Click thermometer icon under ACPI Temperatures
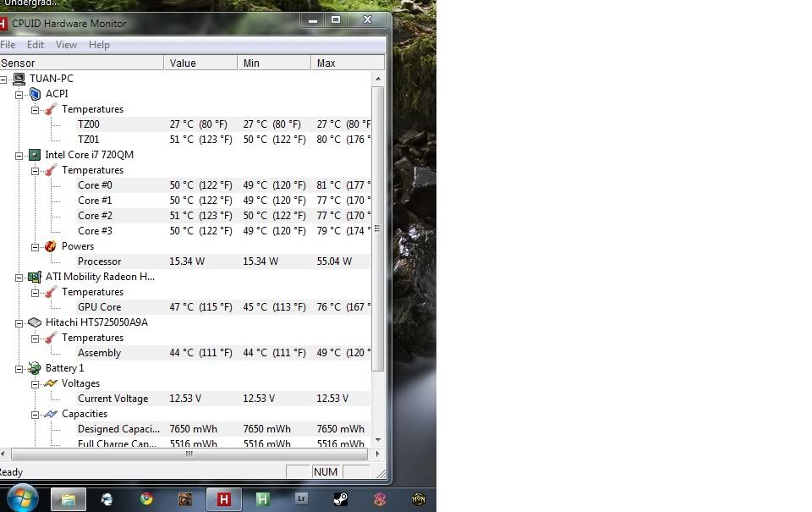 click(50, 109)
